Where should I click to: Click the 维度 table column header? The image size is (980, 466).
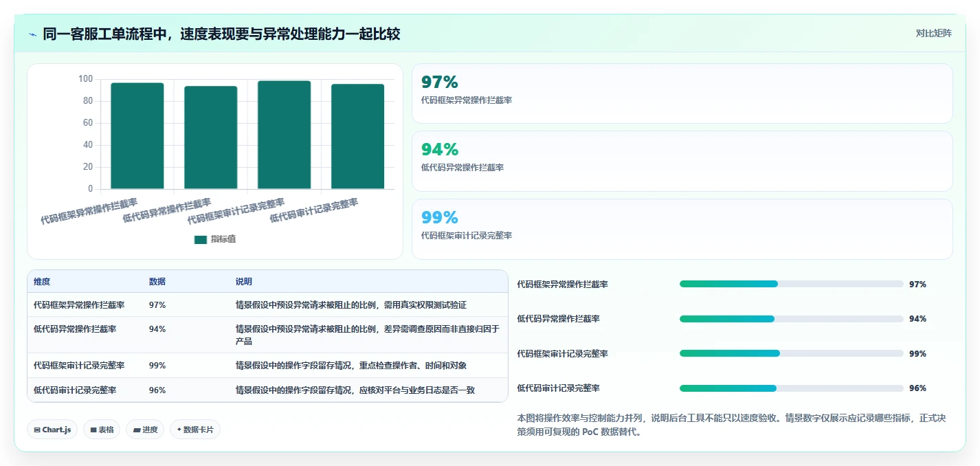point(42,282)
